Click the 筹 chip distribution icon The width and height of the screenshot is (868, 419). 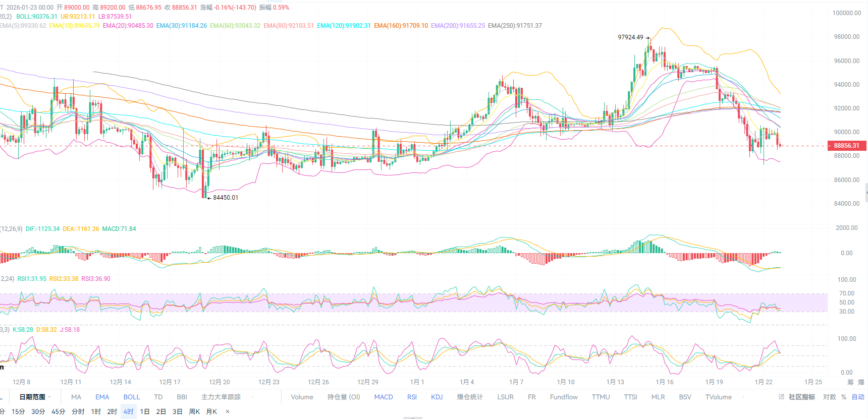click(x=851, y=382)
